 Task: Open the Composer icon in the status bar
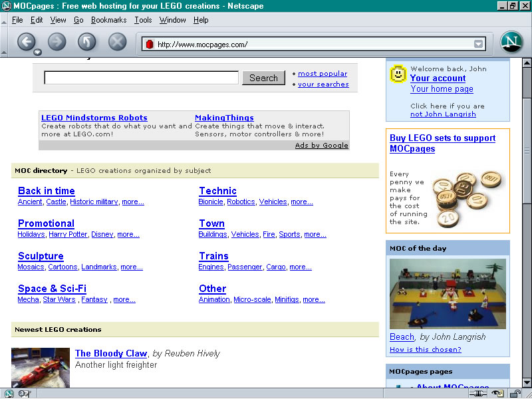pyautogui.click(x=24, y=394)
